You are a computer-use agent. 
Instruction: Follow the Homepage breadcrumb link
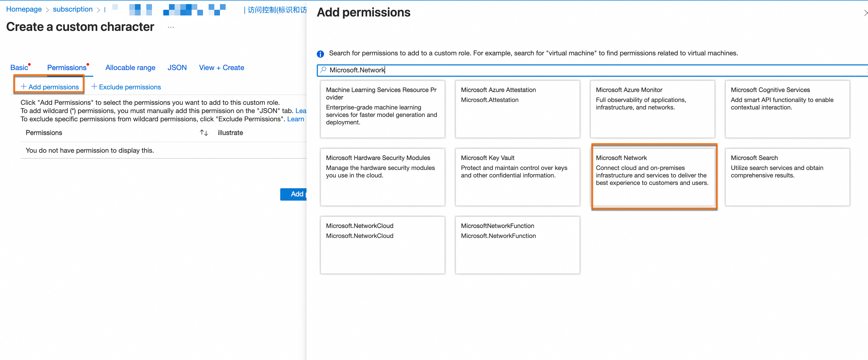24,10
